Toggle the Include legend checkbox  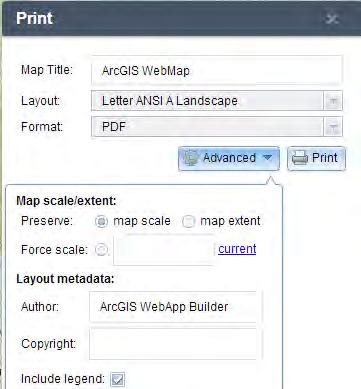[118, 379]
